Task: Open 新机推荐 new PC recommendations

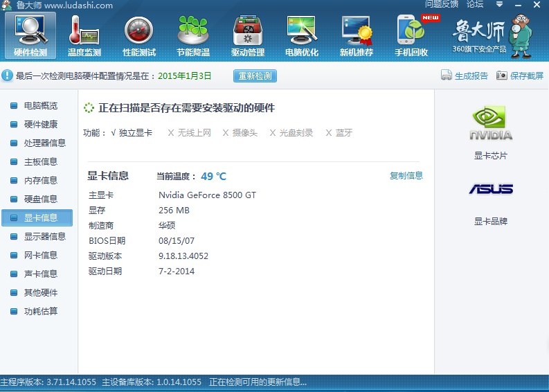Action: click(x=357, y=36)
